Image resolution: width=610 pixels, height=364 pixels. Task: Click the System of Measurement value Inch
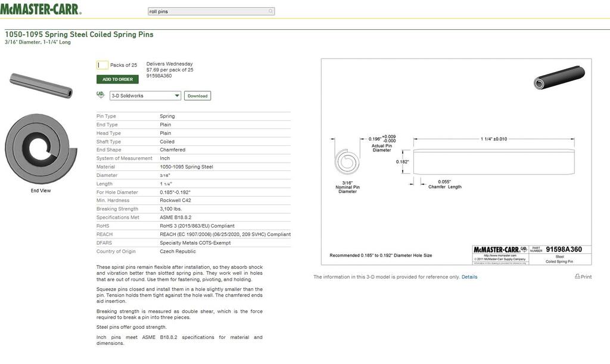tap(164, 158)
